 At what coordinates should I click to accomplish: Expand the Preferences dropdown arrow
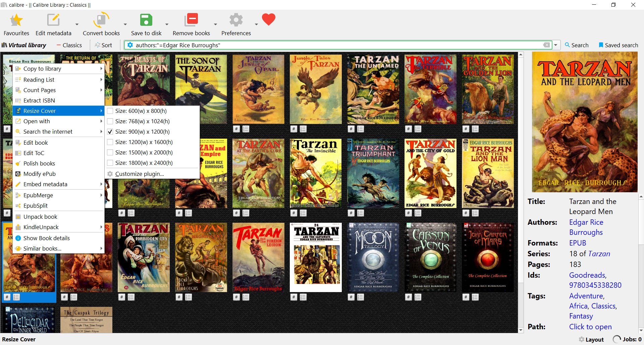256,24
